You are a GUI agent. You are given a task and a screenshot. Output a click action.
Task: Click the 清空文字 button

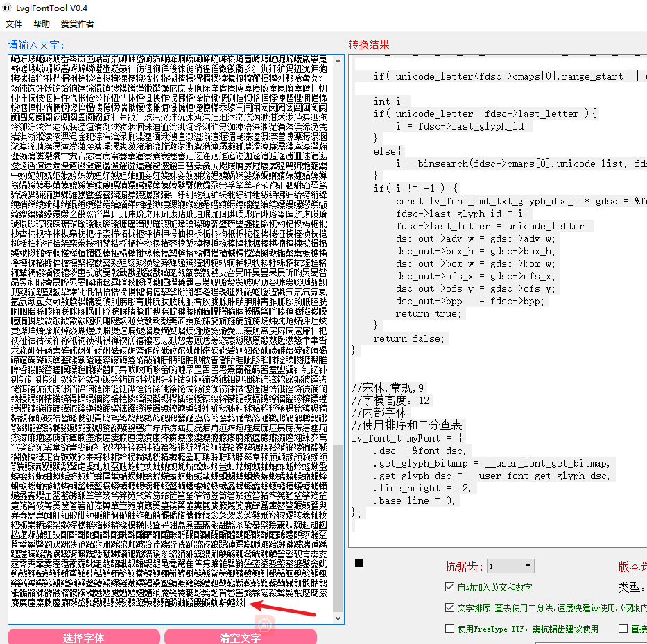coord(241,636)
